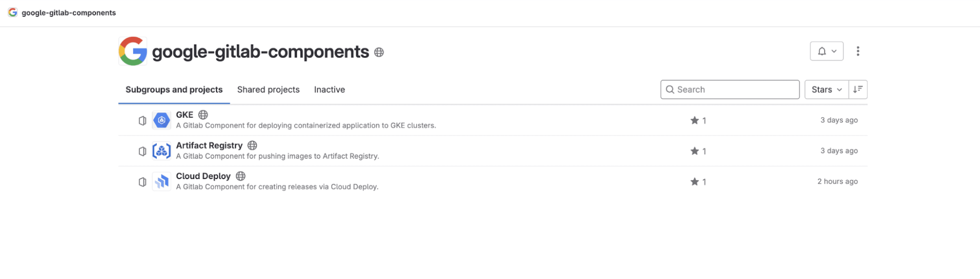The width and height of the screenshot is (980, 279).
Task: Open the notification settings dropdown
Action: (826, 51)
